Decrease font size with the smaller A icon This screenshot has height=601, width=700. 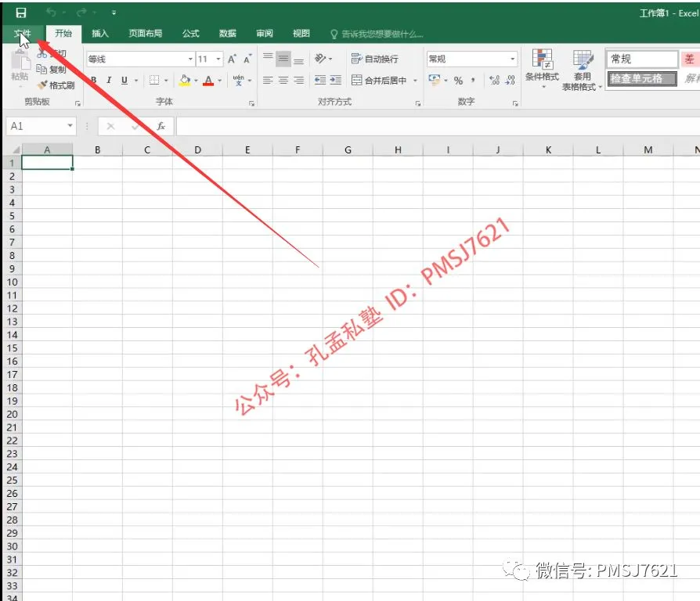pyautogui.click(x=247, y=59)
